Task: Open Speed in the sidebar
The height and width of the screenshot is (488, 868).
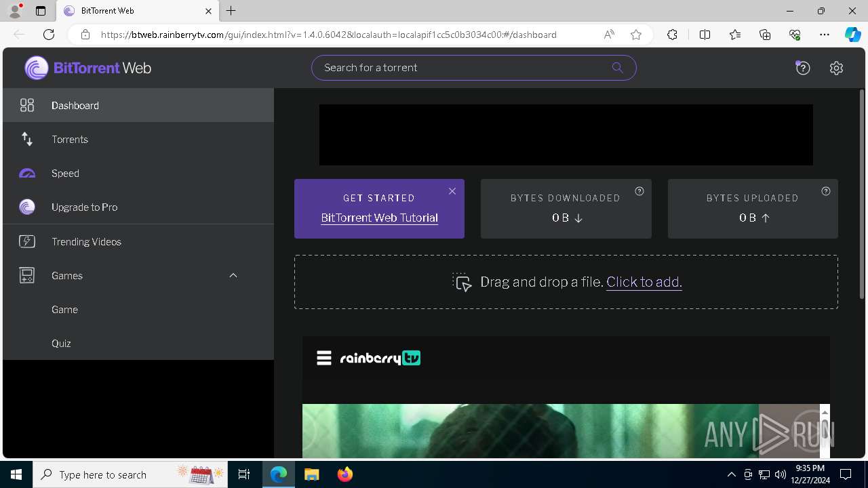Action: pyautogui.click(x=138, y=173)
